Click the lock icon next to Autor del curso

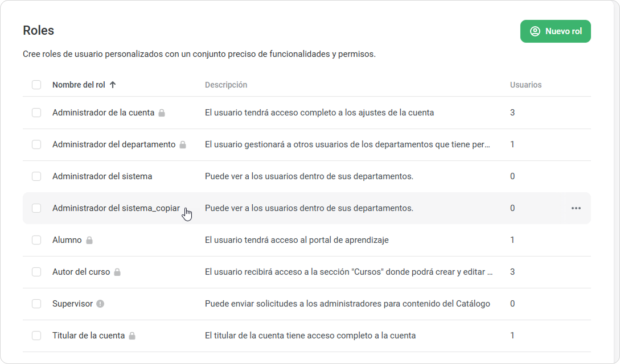tap(117, 272)
